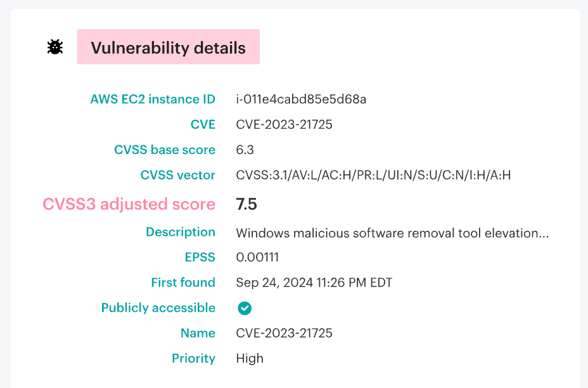Collapse the Vulnerability details section

(168, 46)
